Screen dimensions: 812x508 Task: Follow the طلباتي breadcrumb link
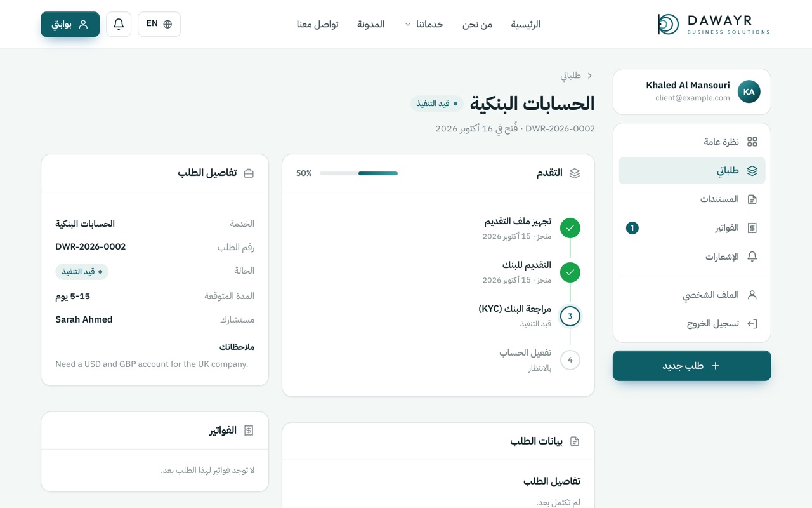point(571,76)
